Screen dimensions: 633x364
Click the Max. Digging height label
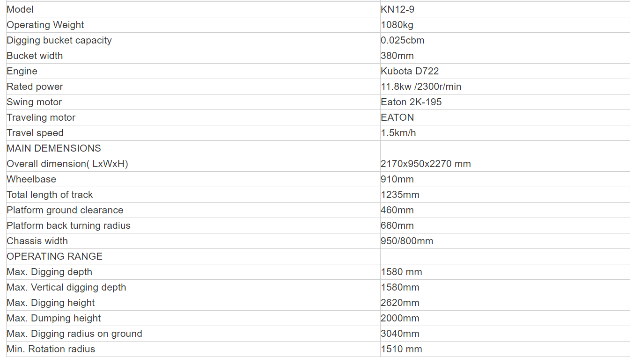coord(51,303)
